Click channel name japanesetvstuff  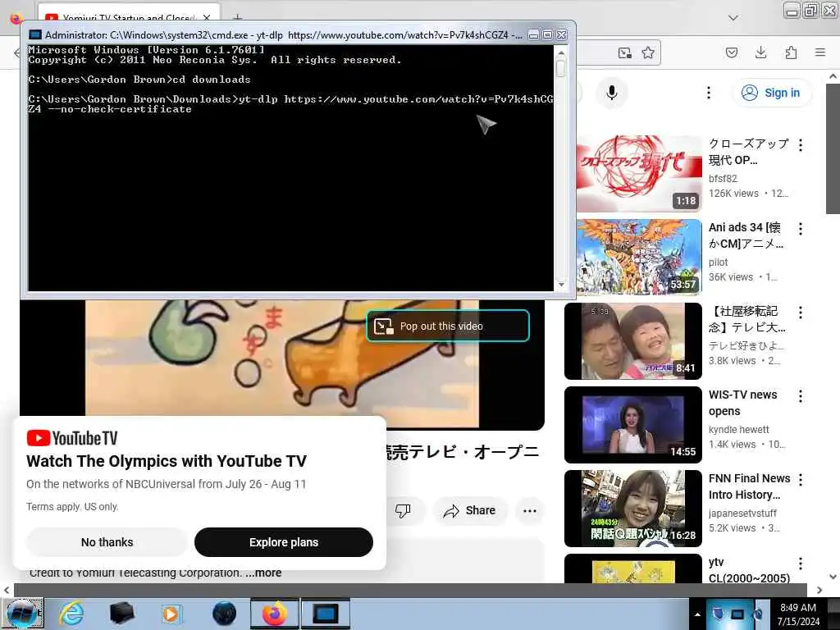click(742, 514)
